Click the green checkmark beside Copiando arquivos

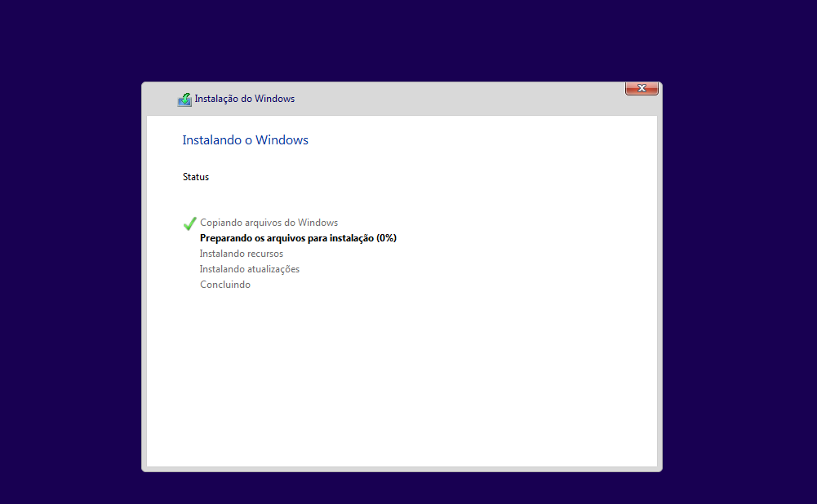coord(189,223)
